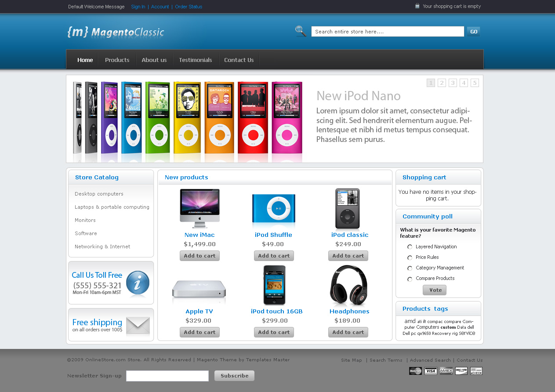Click the Amex payment icon

click(446, 371)
